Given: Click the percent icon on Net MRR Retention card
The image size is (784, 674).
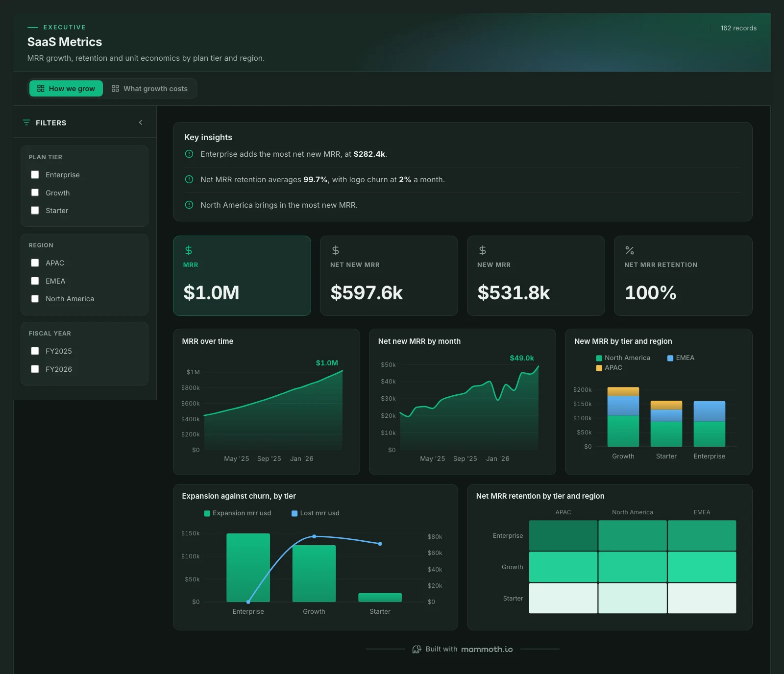Looking at the screenshot, I should coord(630,250).
